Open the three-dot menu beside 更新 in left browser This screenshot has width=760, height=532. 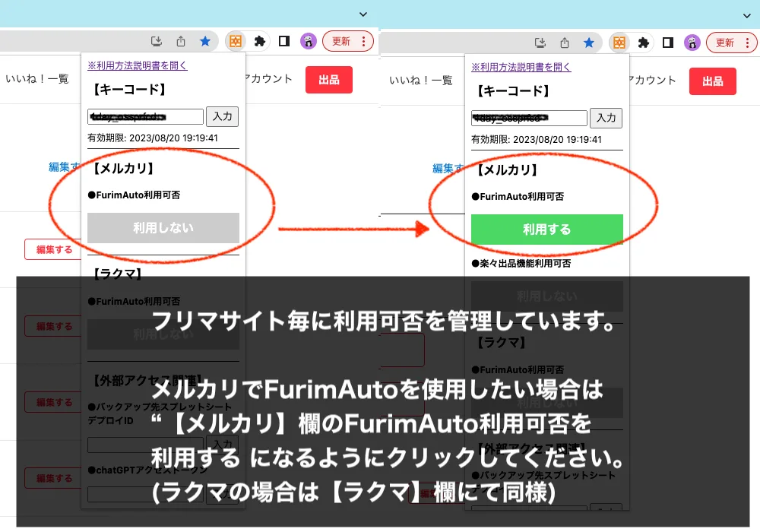[363, 41]
